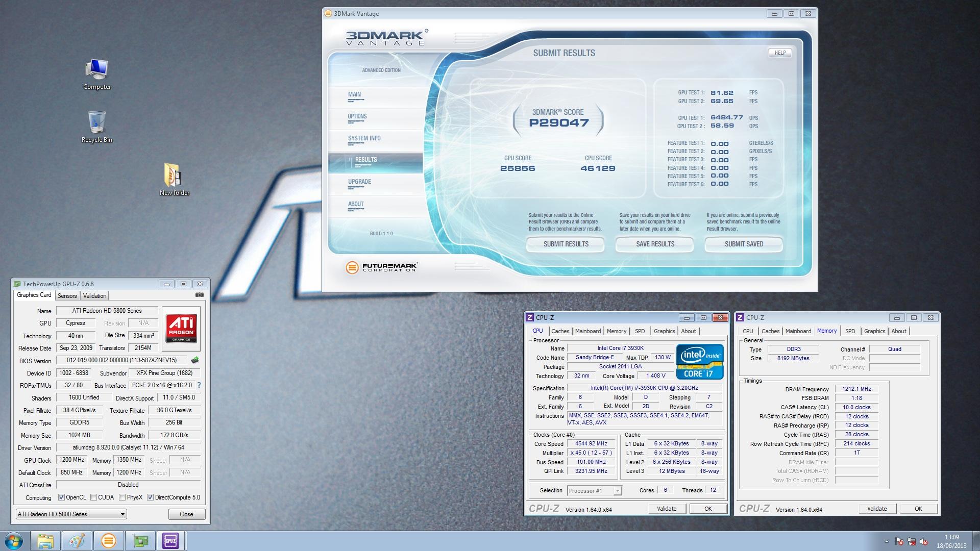Click the left CPU-Z window title icon
Viewport: 980px width, 551px height.
click(530, 317)
